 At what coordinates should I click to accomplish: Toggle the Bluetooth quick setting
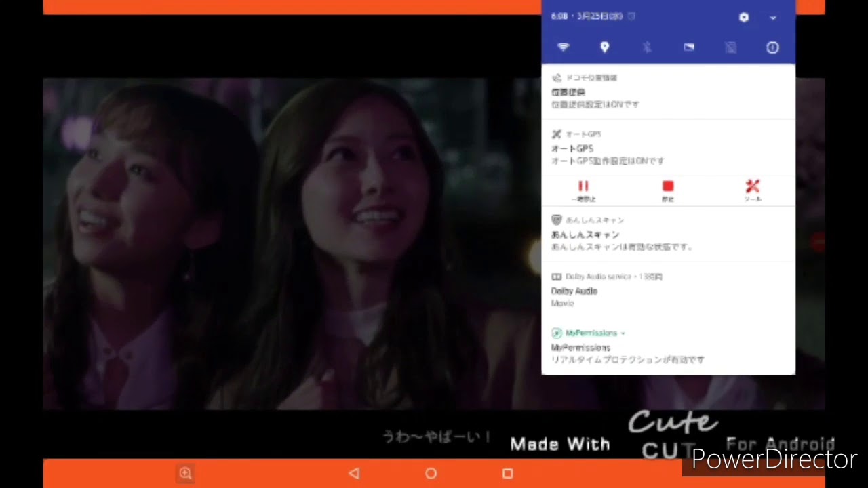(x=647, y=47)
